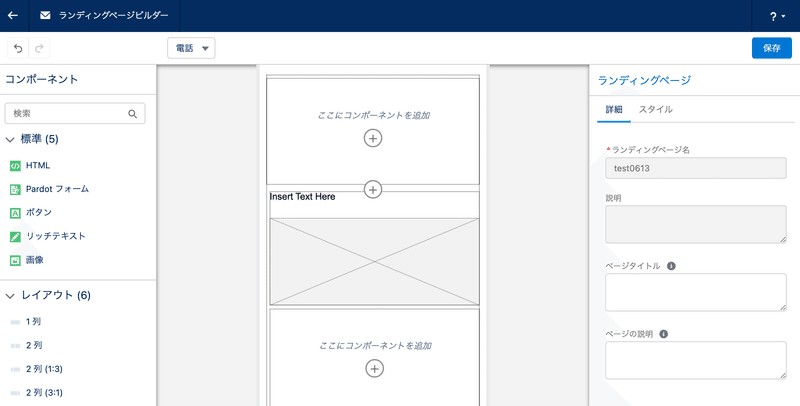This screenshot has width=800, height=406.
Task: Select the ボタン component icon
Action: tap(15, 213)
